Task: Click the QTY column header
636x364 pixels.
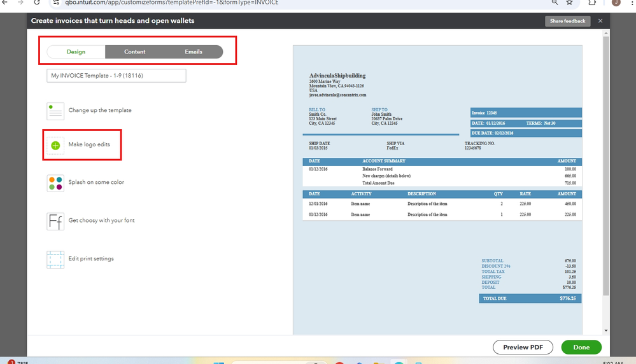Action: pos(498,193)
